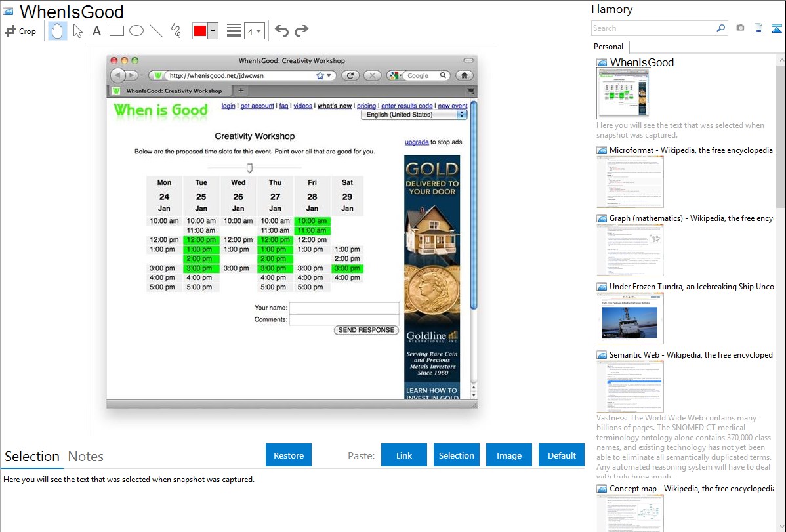
Task: Select the straight line tool
Action: (156, 31)
